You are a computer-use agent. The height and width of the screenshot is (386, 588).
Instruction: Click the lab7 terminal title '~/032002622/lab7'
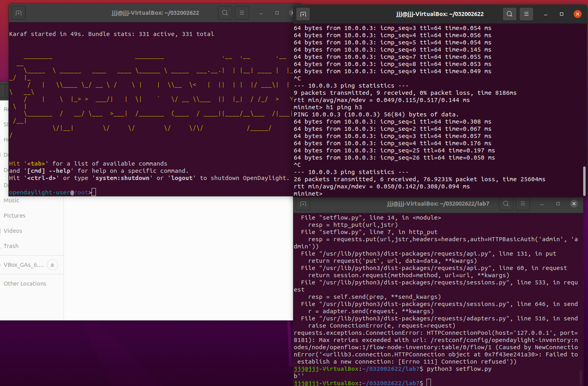[x=438, y=204]
